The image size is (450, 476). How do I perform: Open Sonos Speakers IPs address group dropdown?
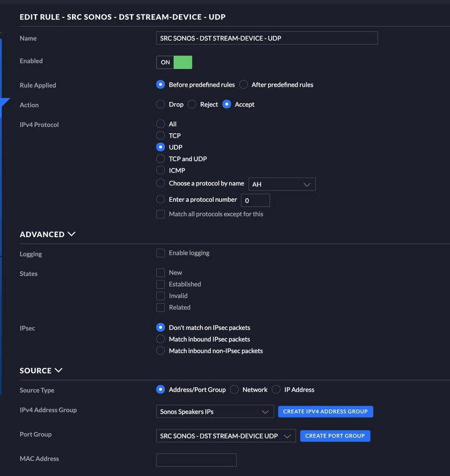coord(215,411)
